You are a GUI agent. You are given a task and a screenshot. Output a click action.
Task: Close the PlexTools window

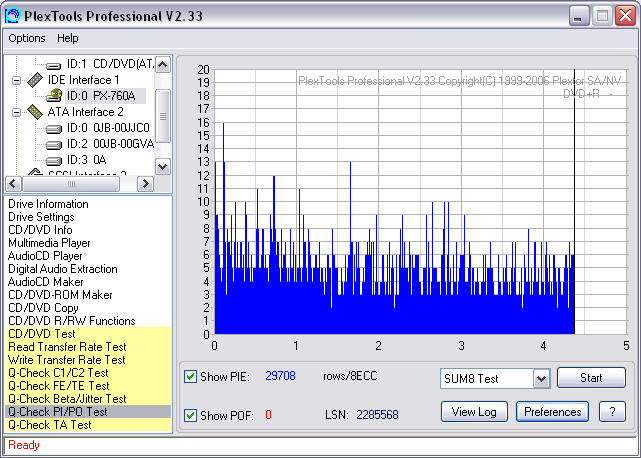[x=625, y=16]
